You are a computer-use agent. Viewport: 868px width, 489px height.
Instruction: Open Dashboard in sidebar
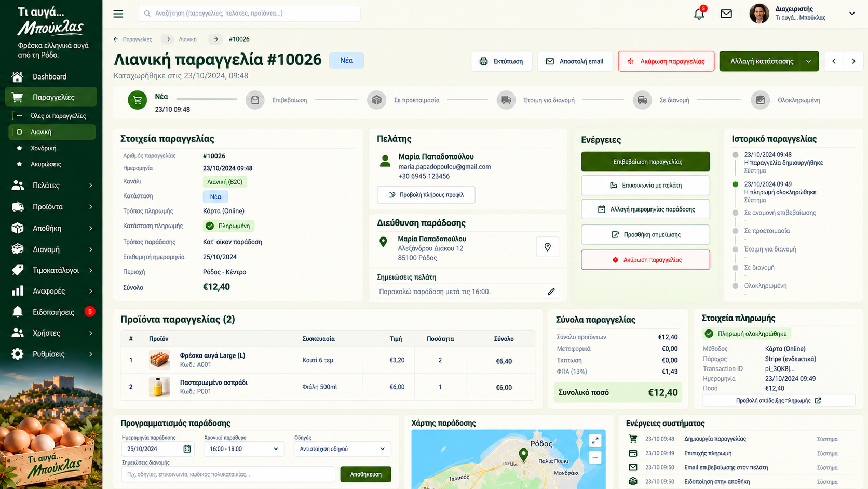pyautogui.click(x=49, y=76)
